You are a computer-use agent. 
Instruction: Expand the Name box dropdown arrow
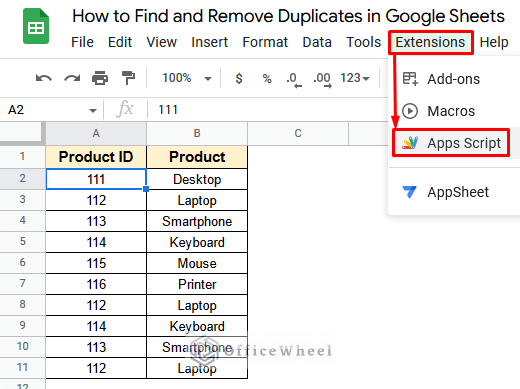[x=93, y=110]
